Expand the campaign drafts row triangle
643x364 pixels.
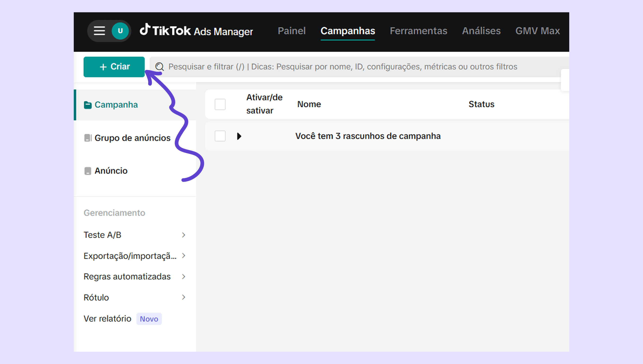click(239, 136)
